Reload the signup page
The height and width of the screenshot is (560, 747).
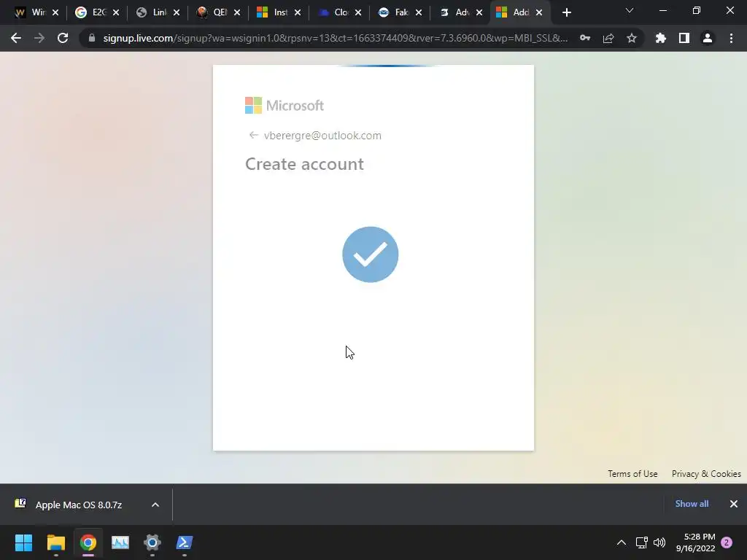[63, 38]
